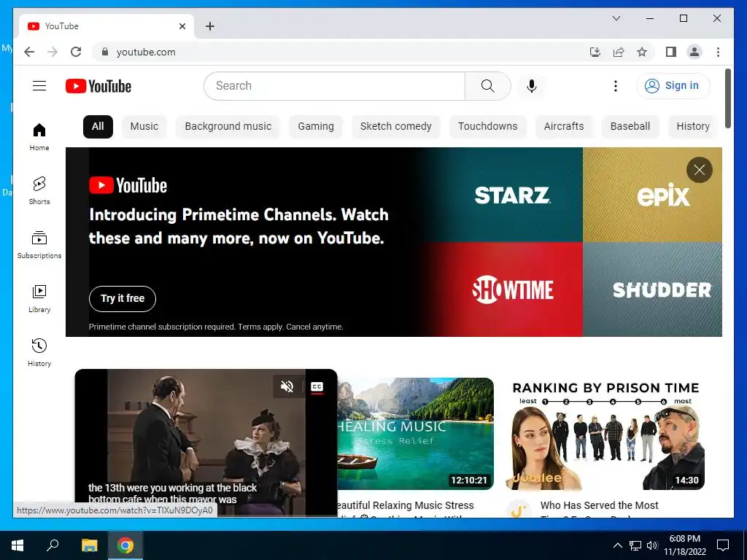747x560 pixels.
Task: Click the page vertical scrollbar thumb
Action: 728,98
